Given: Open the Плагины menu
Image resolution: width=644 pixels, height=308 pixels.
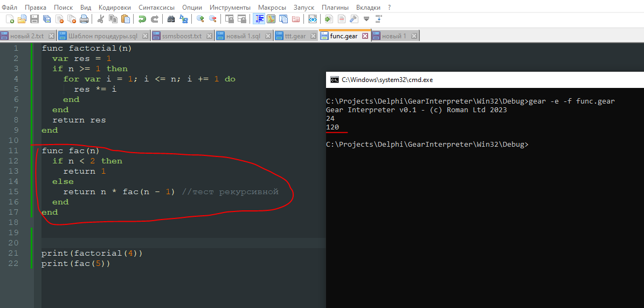Looking at the screenshot, I should click(335, 8).
